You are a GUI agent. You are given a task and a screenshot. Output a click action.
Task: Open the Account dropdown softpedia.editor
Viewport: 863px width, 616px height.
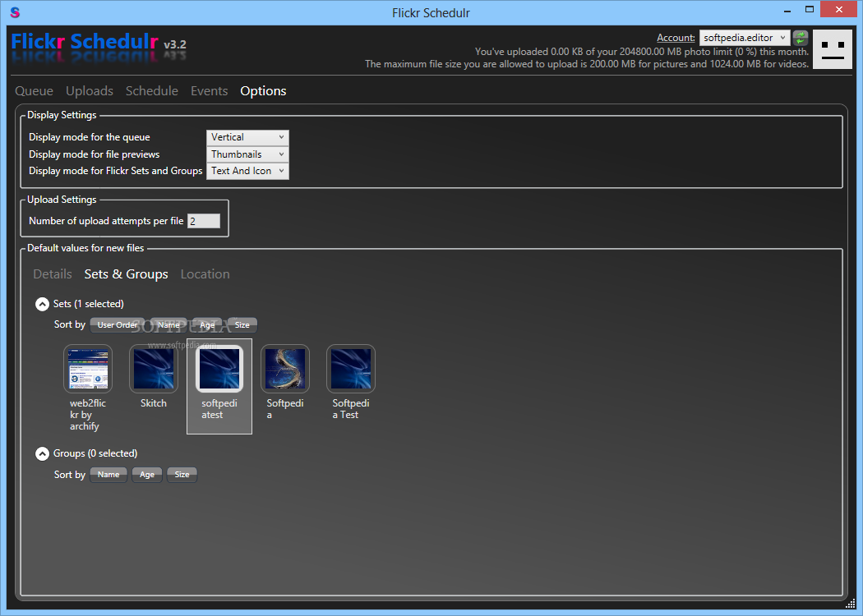[745, 38]
